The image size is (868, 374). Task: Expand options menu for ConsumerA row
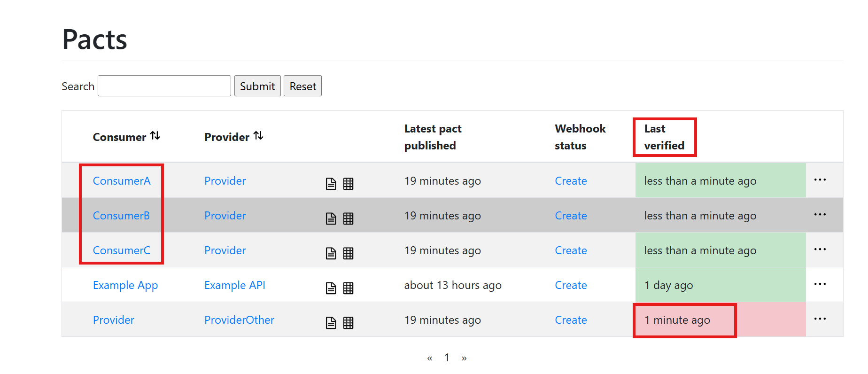pos(820,180)
